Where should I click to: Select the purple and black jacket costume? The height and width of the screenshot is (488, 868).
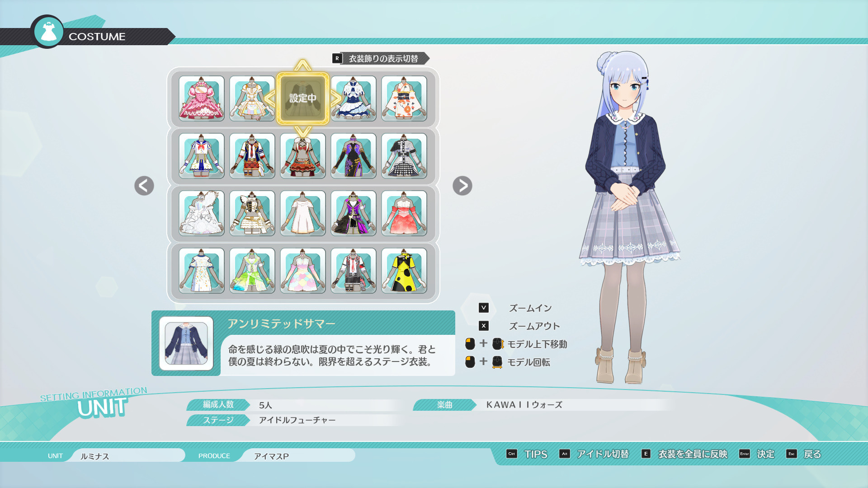tap(353, 213)
